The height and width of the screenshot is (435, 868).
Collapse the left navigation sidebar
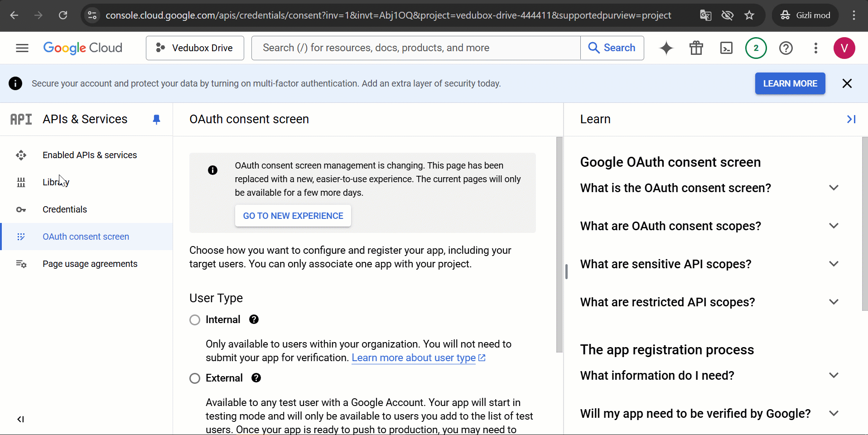(20, 419)
